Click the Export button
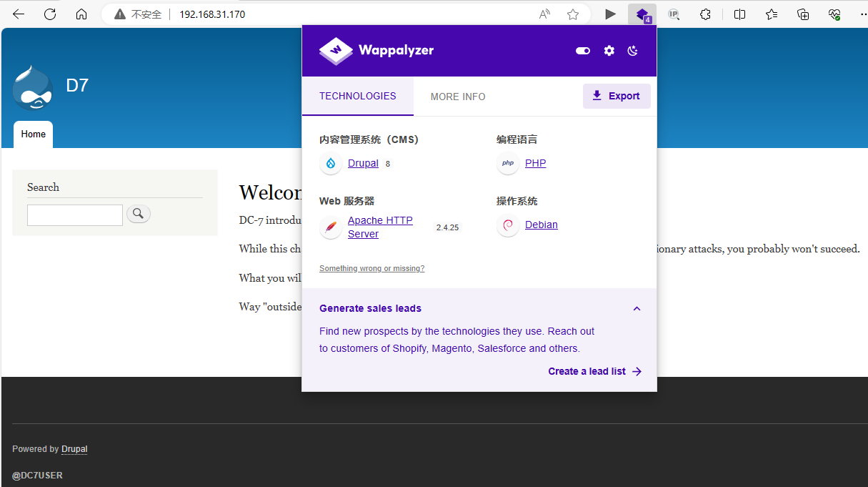Image resolution: width=868 pixels, height=487 pixels. coord(617,96)
